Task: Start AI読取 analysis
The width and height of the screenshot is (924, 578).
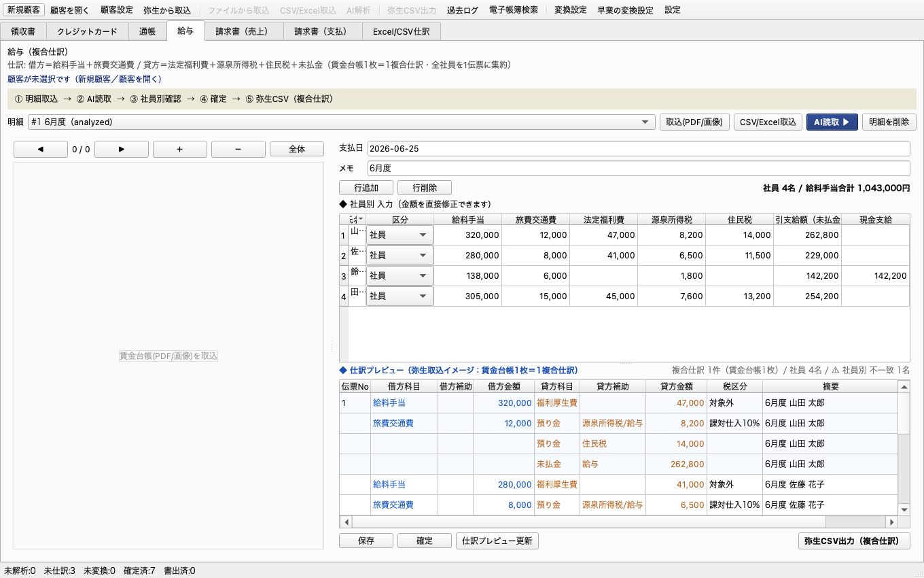Action: point(832,122)
